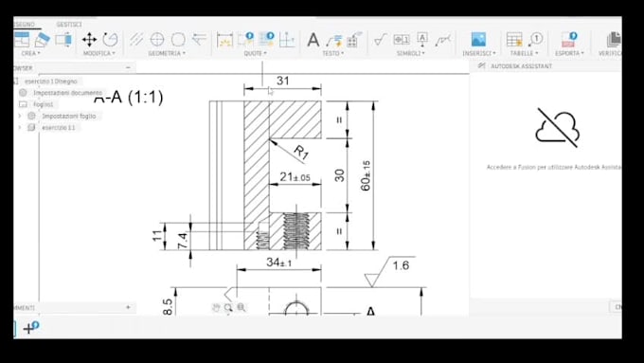Click the Export PDF icon
The height and width of the screenshot is (363, 644).
click(569, 40)
